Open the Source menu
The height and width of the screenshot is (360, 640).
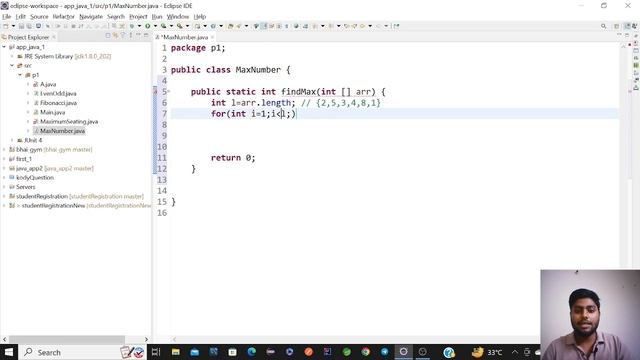(x=39, y=17)
